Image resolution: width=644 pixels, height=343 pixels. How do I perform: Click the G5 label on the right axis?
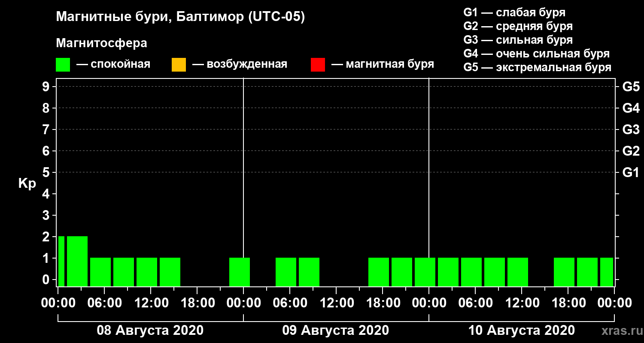(x=631, y=87)
